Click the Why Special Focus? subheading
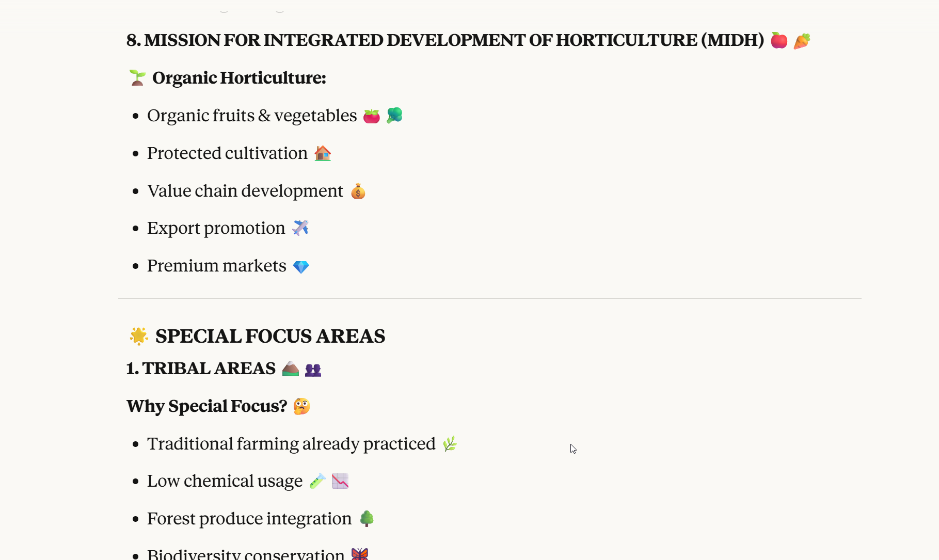Screen dimensions: 939x560 pyautogui.click(x=206, y=406)
